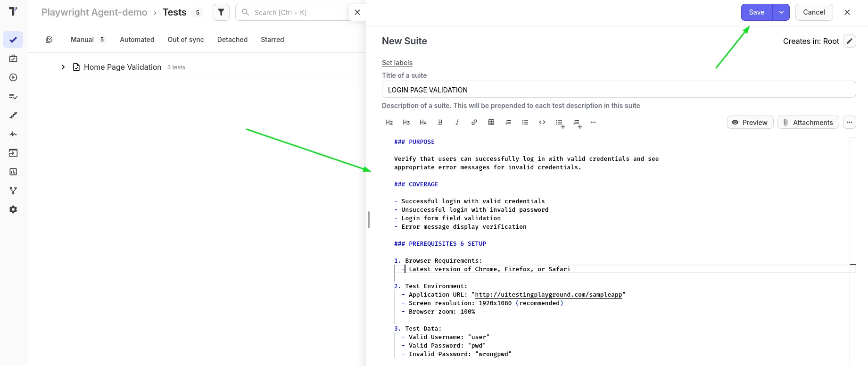
Task: Toggle multi-select checkbox icon near Manual
Action: (x=49, y=40)
